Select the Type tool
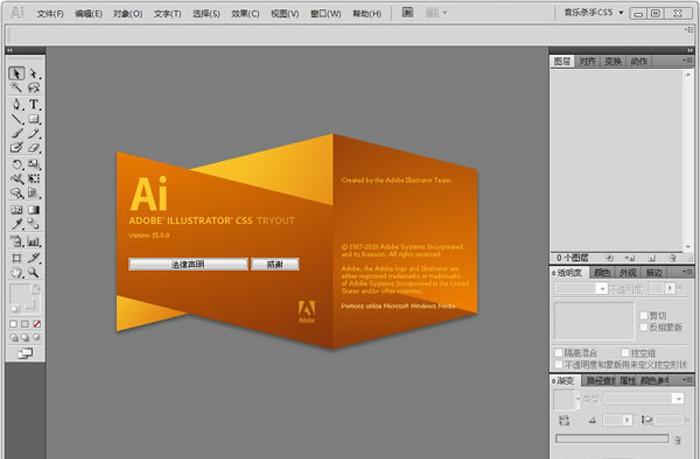This screenshot has width=700, height=459. [34, 104]
